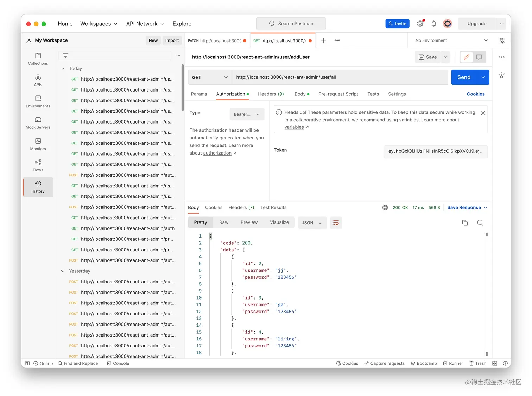Image resolution: width=532 pixels, height=396 pixels.
Task: Open the help question mark icon
Action: click(x=506, y=363)
